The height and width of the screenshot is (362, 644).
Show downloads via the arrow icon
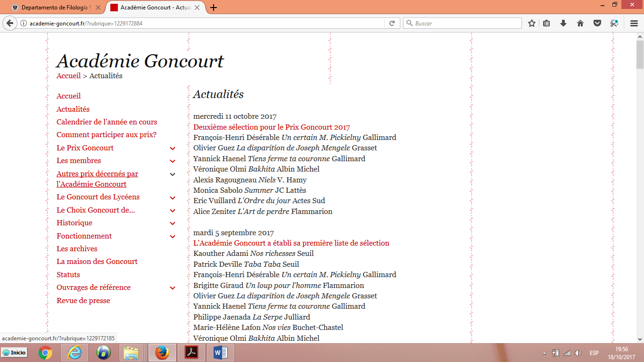(563, 23)
